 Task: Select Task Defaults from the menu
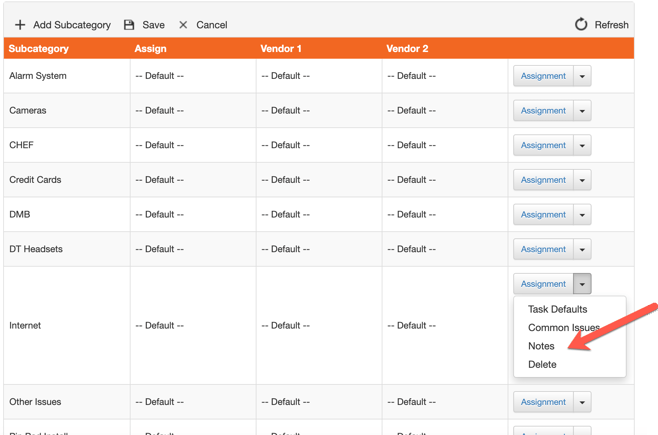coord(557,310)
